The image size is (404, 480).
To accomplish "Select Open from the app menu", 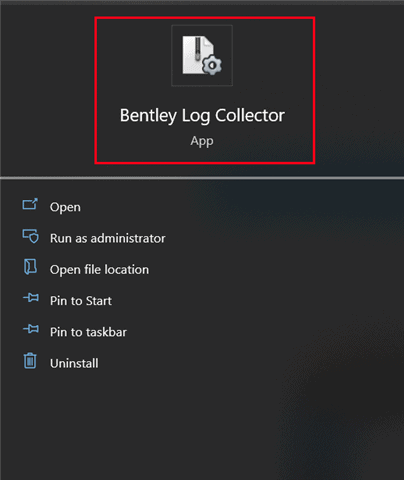I will coord(65,207).
